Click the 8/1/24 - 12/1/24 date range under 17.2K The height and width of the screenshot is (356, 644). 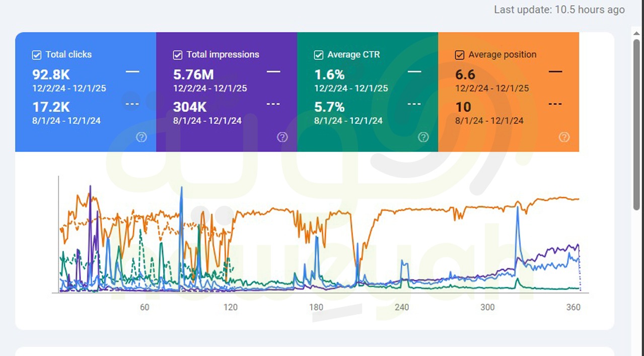pyautogui.click(x=66, y=120)
